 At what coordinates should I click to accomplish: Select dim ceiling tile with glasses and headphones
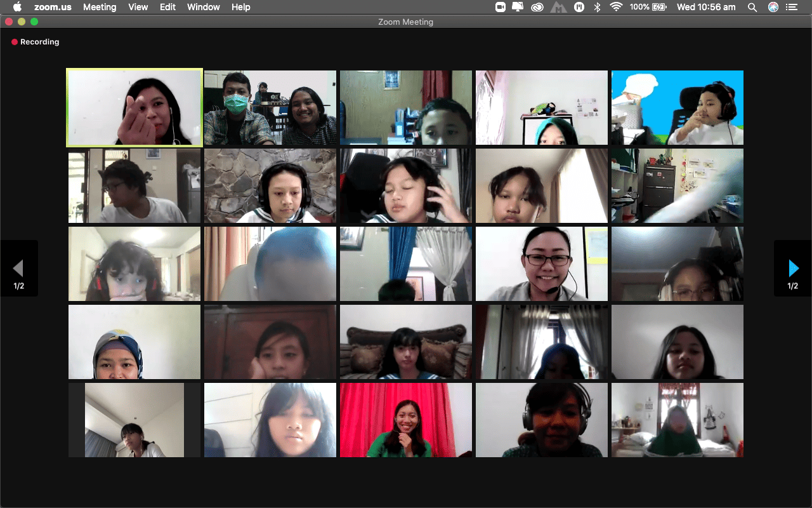coord(678,264)
